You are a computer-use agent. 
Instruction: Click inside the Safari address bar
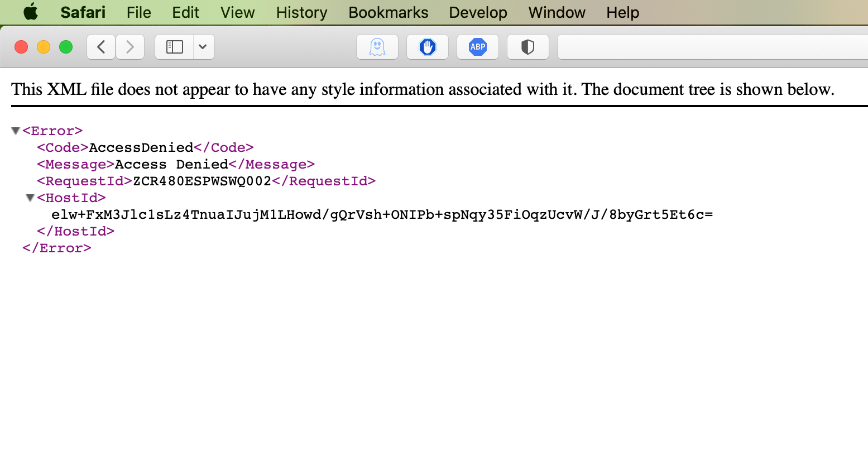709,47
